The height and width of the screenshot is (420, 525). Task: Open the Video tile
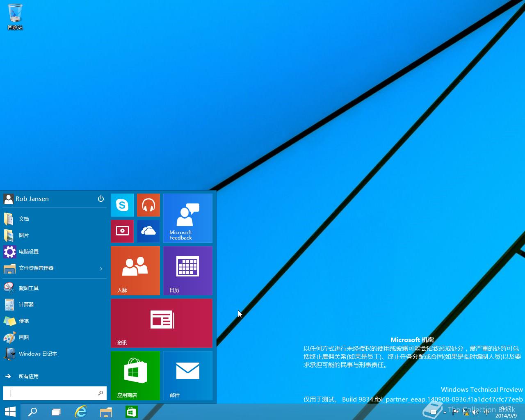[x=122, y=231]
